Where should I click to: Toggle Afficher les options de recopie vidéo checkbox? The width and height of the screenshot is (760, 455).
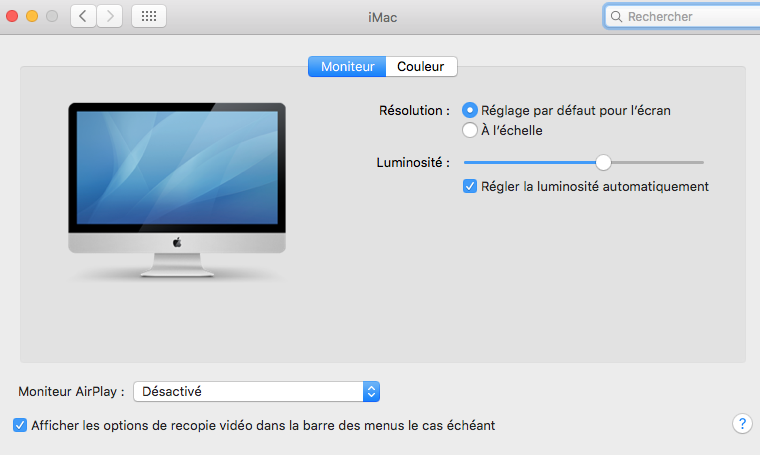coord(20,425)
